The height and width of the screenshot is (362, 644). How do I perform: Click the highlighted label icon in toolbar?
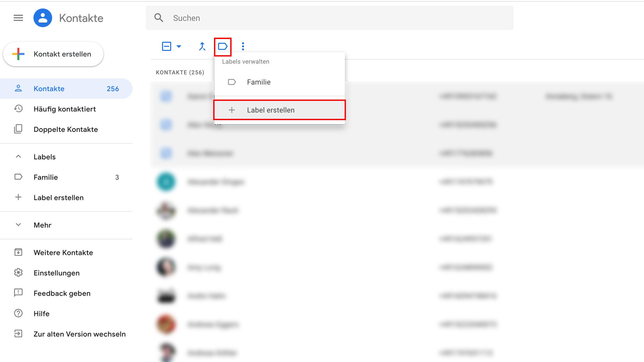[222, 46]
